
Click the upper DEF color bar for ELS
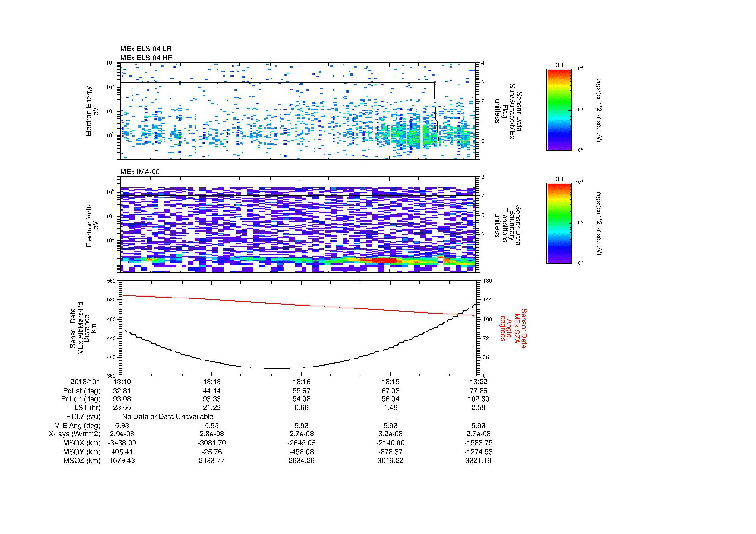[x=559, y=110]
